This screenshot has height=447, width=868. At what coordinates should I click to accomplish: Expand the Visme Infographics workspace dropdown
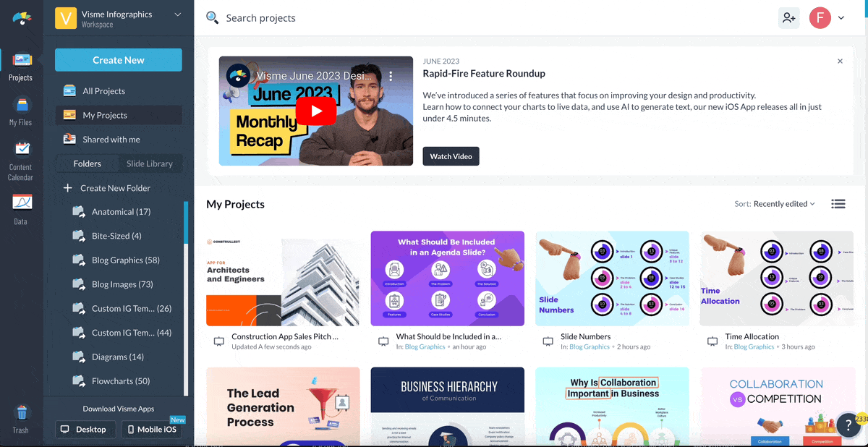(178, 14)
